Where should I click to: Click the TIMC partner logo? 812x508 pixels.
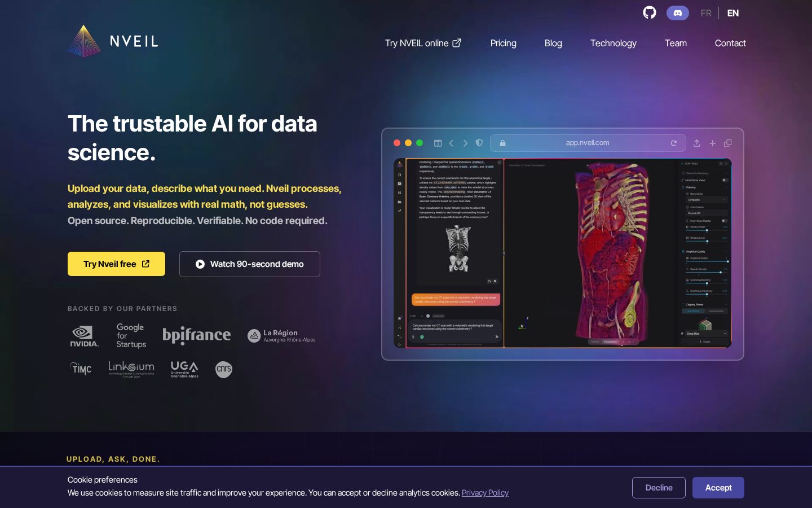pos(81,369)
